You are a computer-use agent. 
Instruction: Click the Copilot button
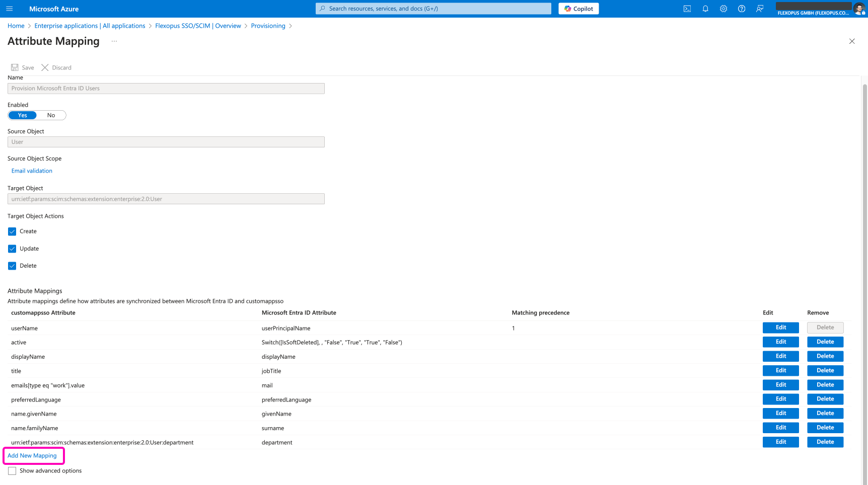(x=578, y=9)
